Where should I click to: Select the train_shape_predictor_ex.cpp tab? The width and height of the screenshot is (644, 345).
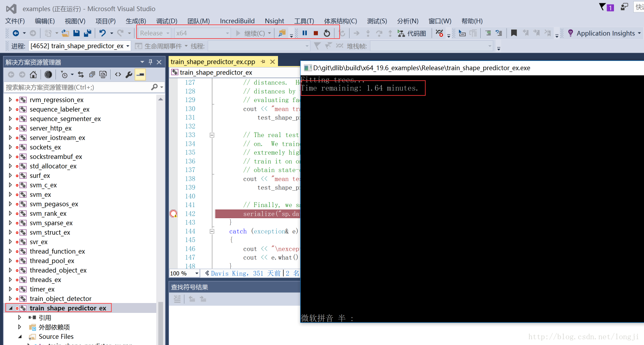click(x=213, y=62)
